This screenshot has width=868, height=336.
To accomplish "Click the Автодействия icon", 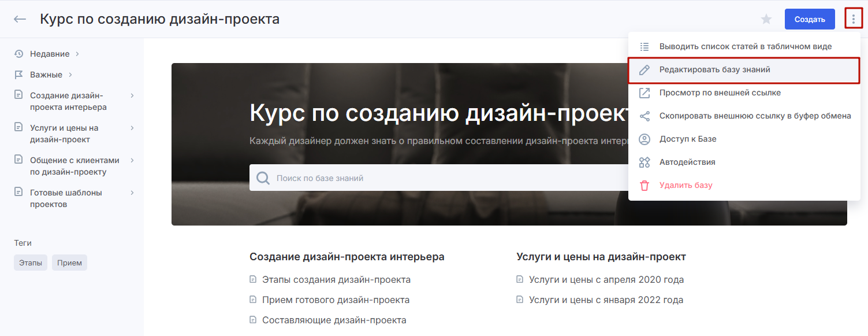I will pos(645,162).
